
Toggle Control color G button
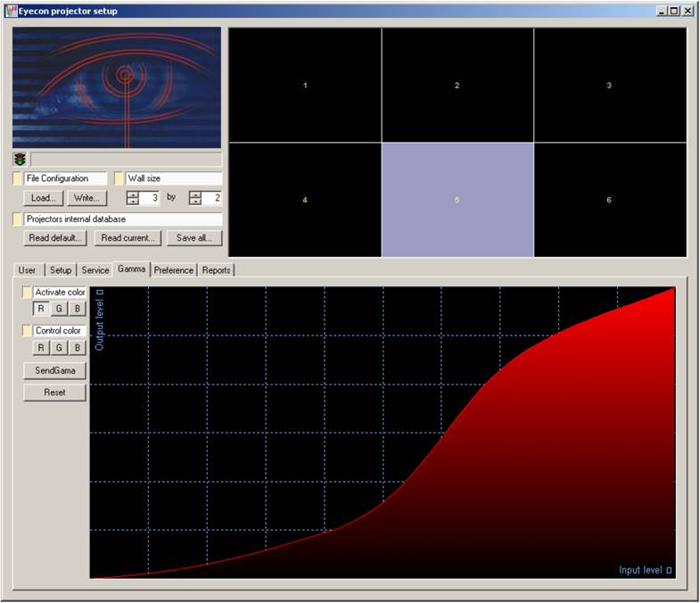pyautogui.click(x=59, y=348)
